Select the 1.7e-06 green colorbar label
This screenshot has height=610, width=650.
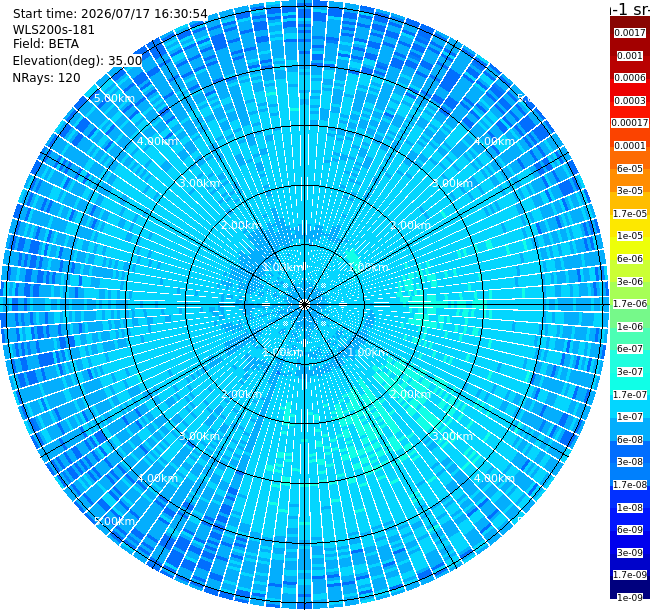630,304
